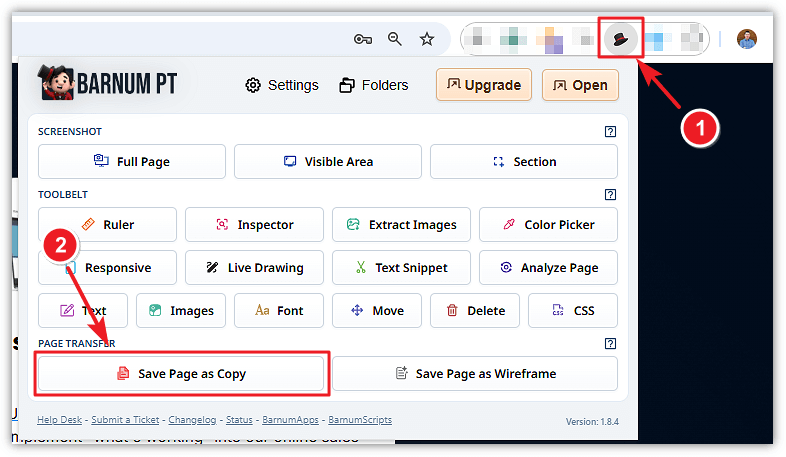Select the Move tool
Screen dimensions: 786x457
(x=377, y=311)
